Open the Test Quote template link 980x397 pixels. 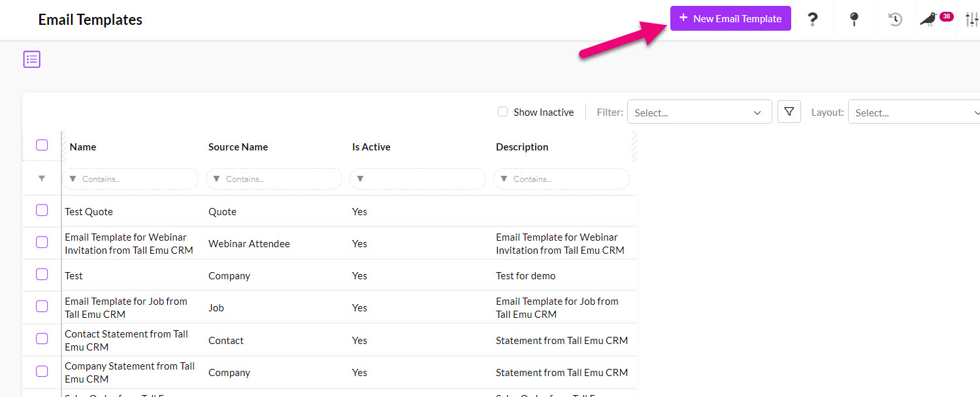(x=88, y=211)
